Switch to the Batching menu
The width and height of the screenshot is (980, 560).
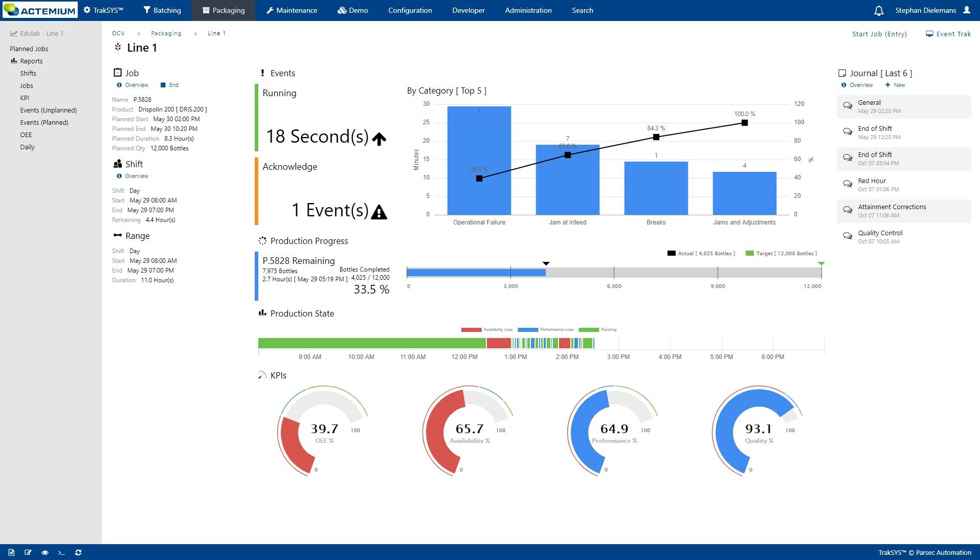point(162,10)
